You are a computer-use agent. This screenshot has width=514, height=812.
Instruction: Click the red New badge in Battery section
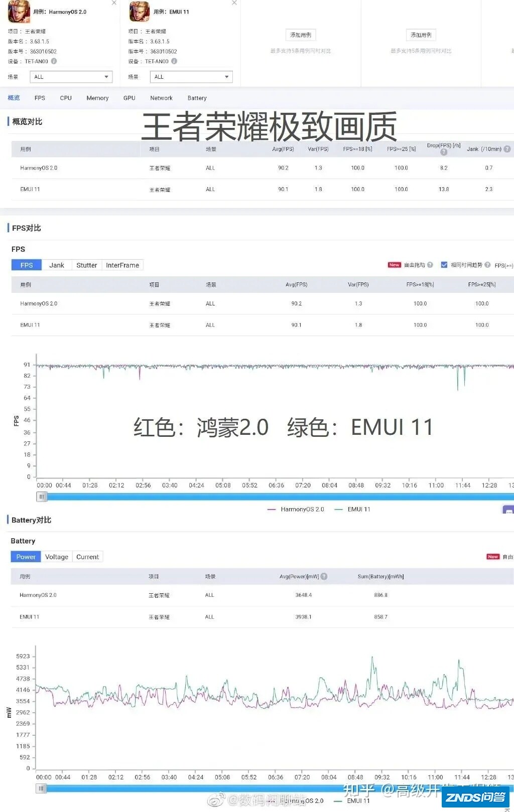[x=493, y=557]
